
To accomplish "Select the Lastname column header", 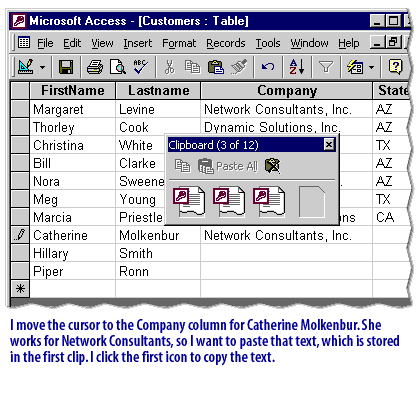I will [x=158, y=91].
